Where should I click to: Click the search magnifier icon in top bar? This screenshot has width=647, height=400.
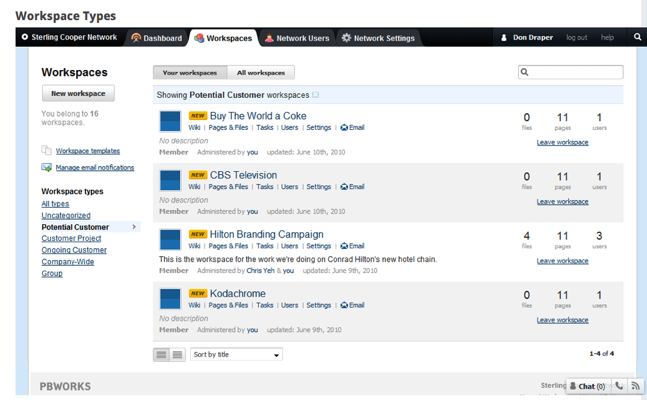point(637,37)
